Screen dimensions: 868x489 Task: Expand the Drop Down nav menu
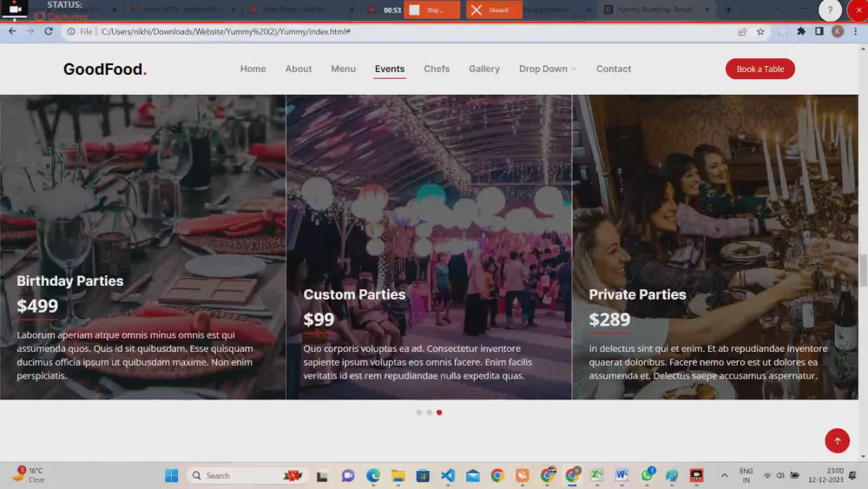[x=548, y=69]
